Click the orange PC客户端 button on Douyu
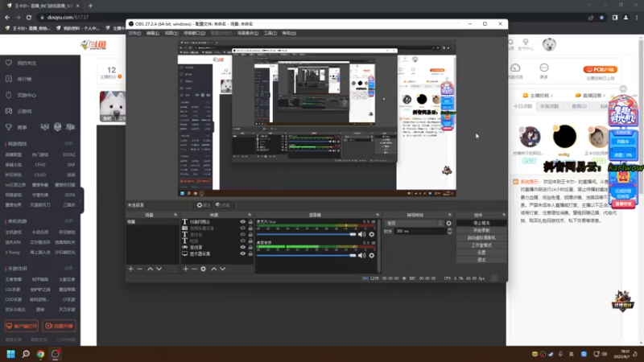Screen dimensions: 644x362 pyautogui.click(x=600, y=69)
